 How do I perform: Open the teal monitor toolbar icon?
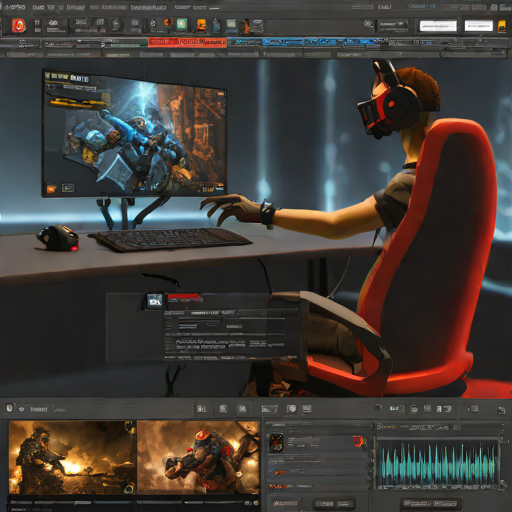click(x=231, y=24)
